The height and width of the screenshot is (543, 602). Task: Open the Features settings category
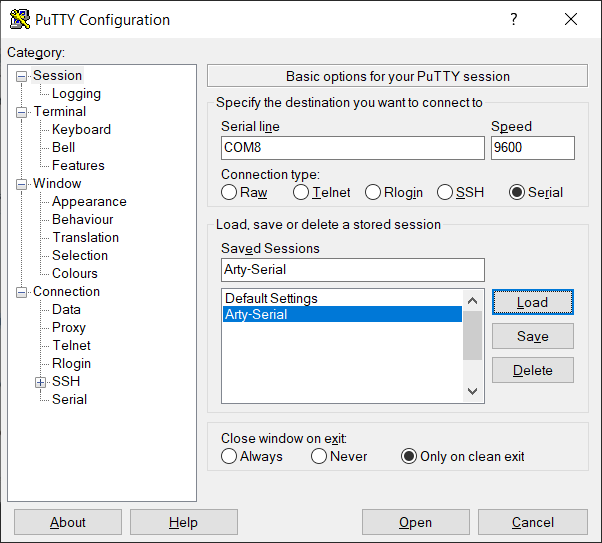pyautogui.click(x=78, y=166)
